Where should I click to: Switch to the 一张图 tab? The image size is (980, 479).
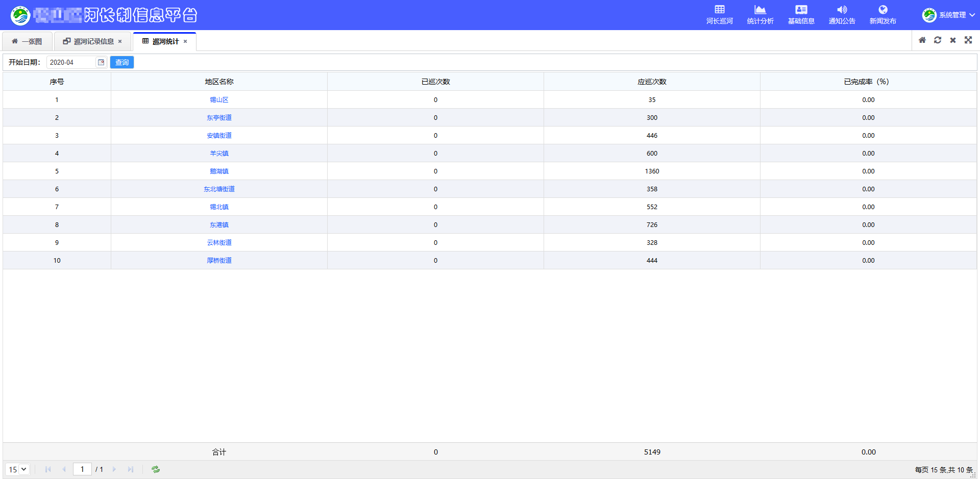(27, 41)
